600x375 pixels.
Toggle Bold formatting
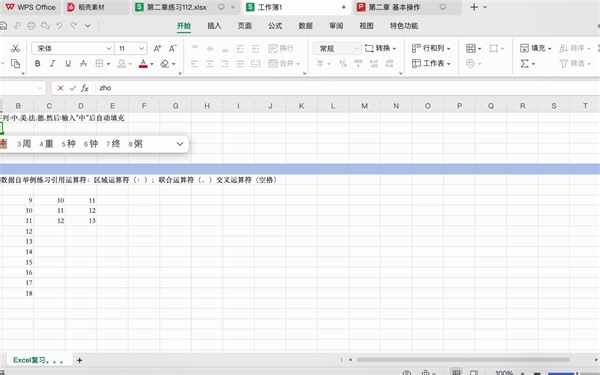pyautogui.click(x=38, y=64)
